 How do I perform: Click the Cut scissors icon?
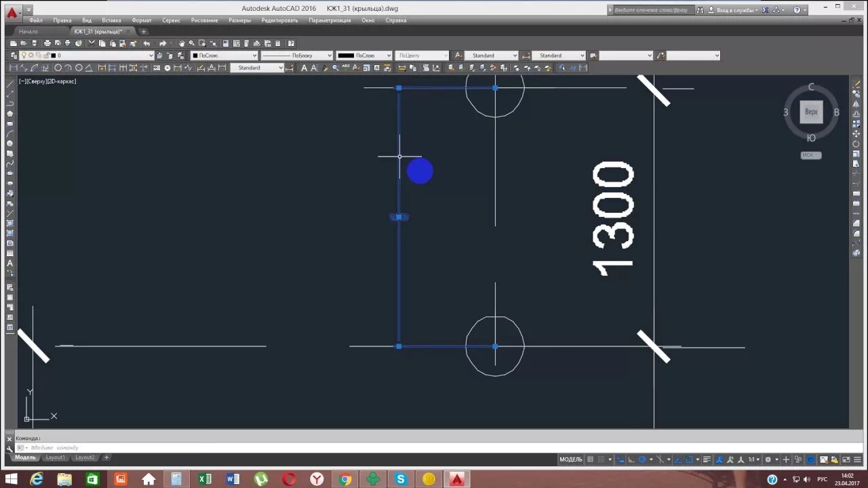92,43
